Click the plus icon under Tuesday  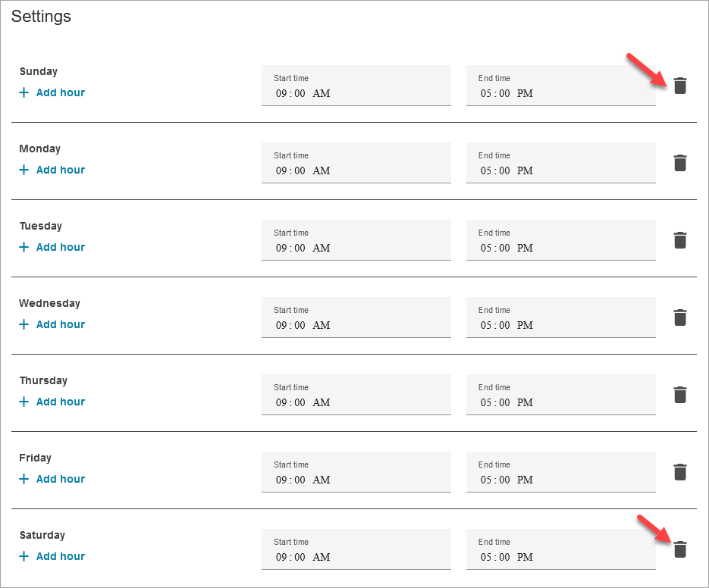pos(24,247)
